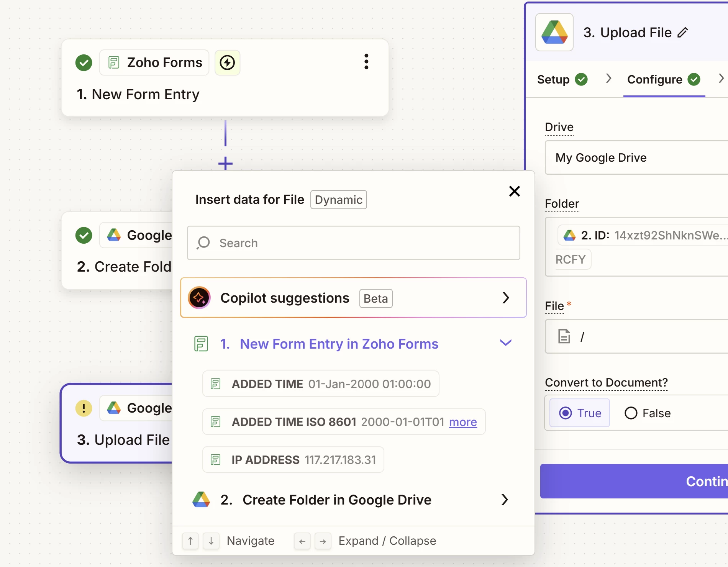This screenshot has width=728, height=567.
Task: Click Google Drive icon beside Create Folder in list
Action: click(201, 500)
